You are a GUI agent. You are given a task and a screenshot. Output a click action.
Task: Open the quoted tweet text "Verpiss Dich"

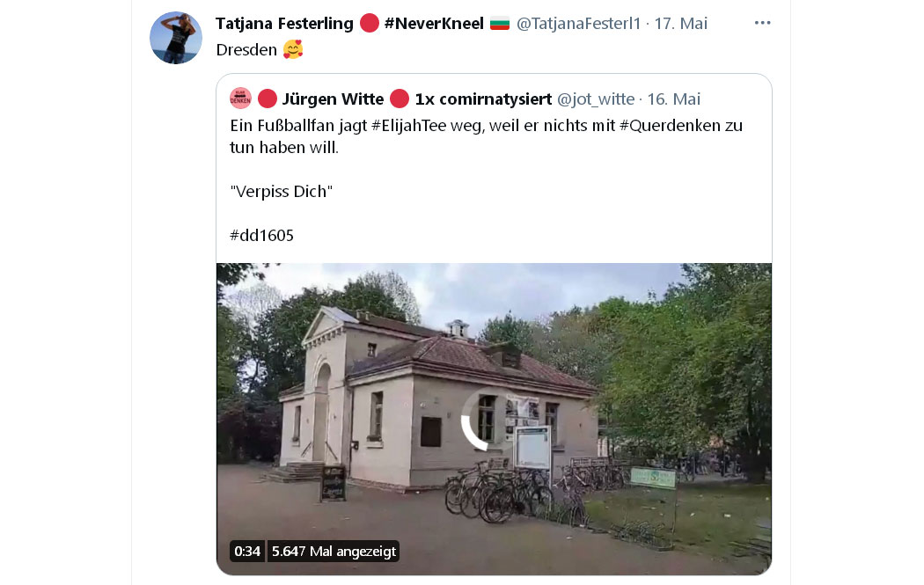[x=281, y=192]
